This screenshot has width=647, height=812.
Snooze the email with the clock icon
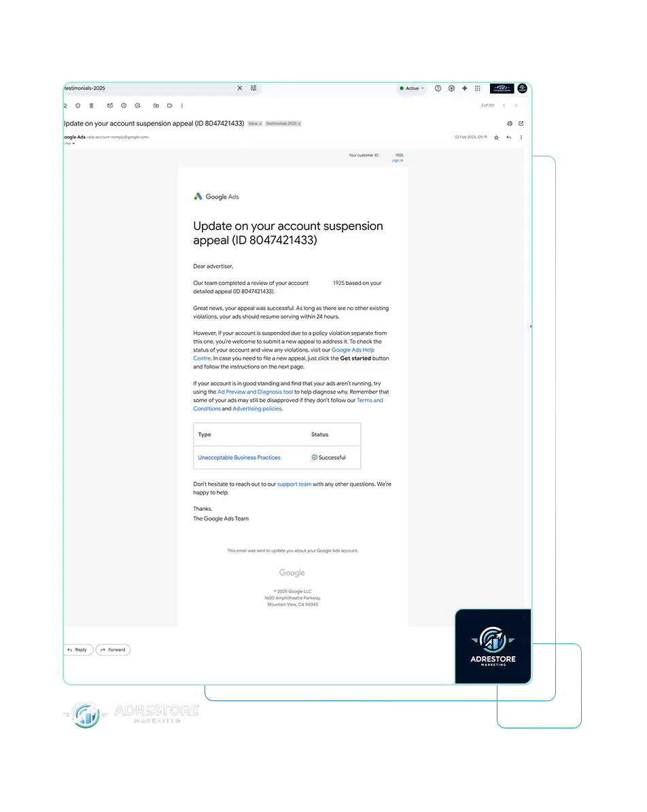click(x=124, y=105)
